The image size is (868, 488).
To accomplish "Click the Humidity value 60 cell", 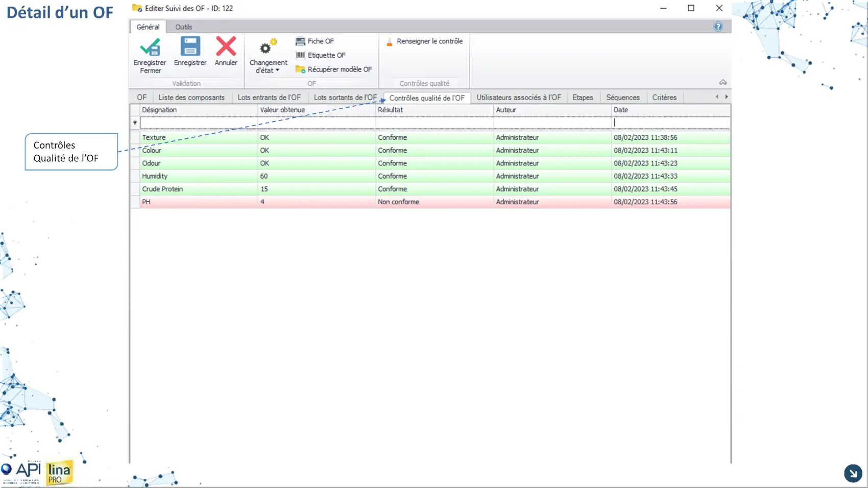I will [317, 176].
